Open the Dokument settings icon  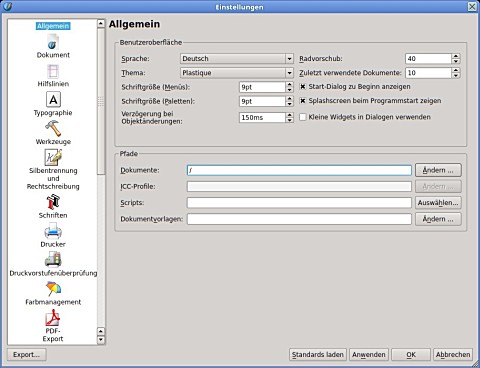(x=53, y=42)
